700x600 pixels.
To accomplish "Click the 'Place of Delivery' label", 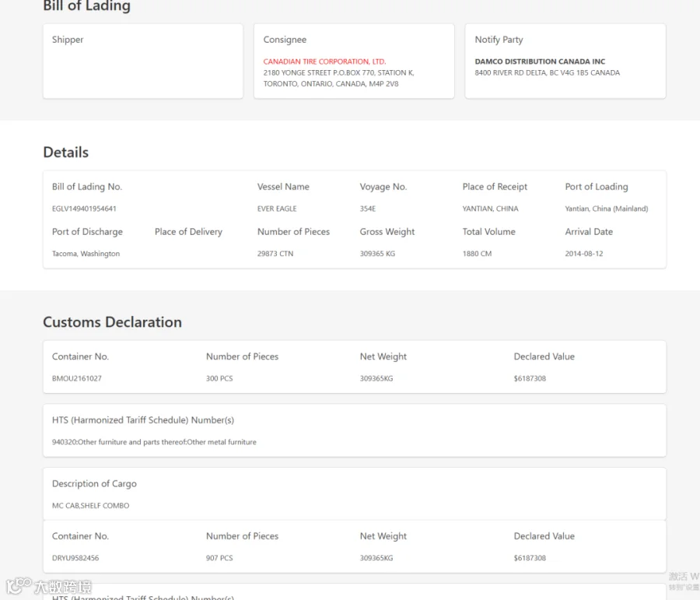I will (x=188, y=232).
